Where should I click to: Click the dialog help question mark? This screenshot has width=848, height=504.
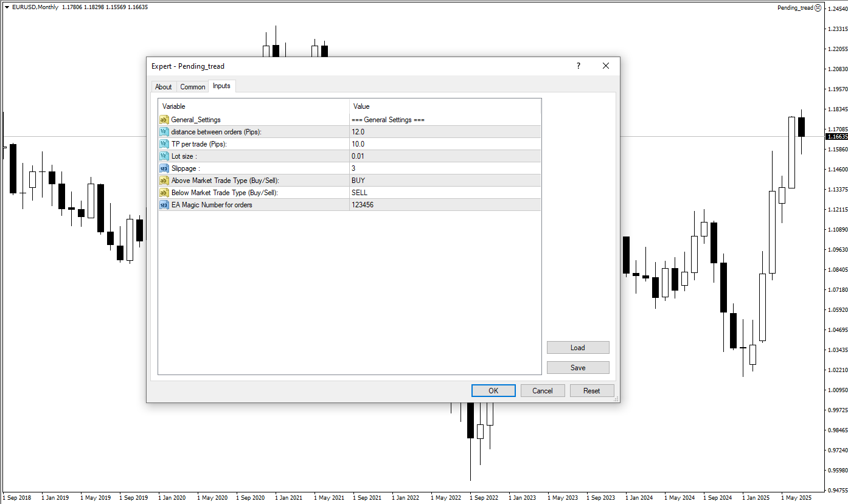point(579,66)
